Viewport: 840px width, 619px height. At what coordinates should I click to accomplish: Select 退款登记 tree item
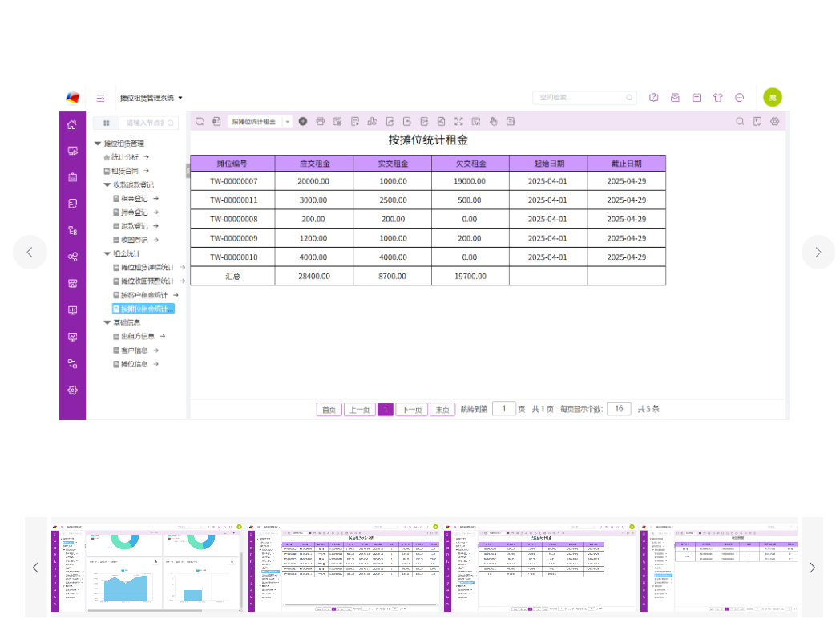(x=134, y=226)
